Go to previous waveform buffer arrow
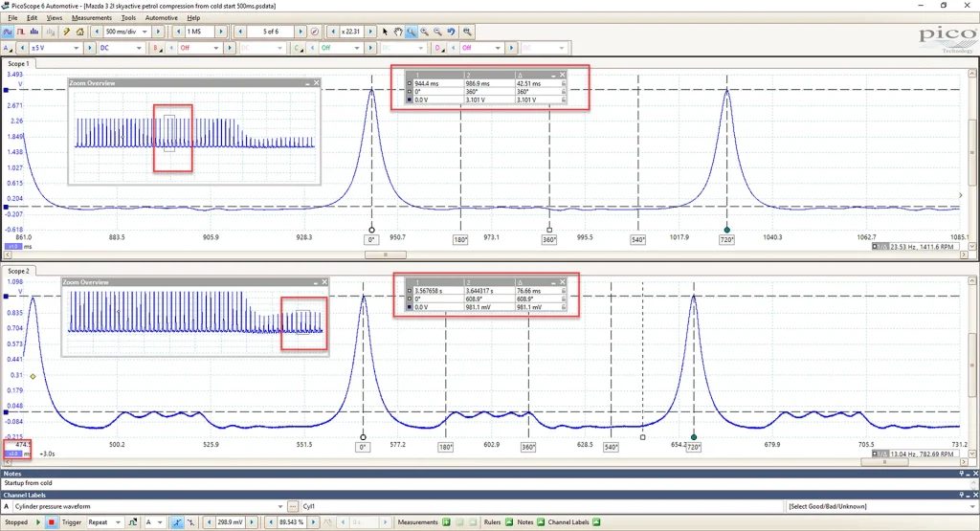Screen dimensions: 980x531 click(x=240, y=32)
